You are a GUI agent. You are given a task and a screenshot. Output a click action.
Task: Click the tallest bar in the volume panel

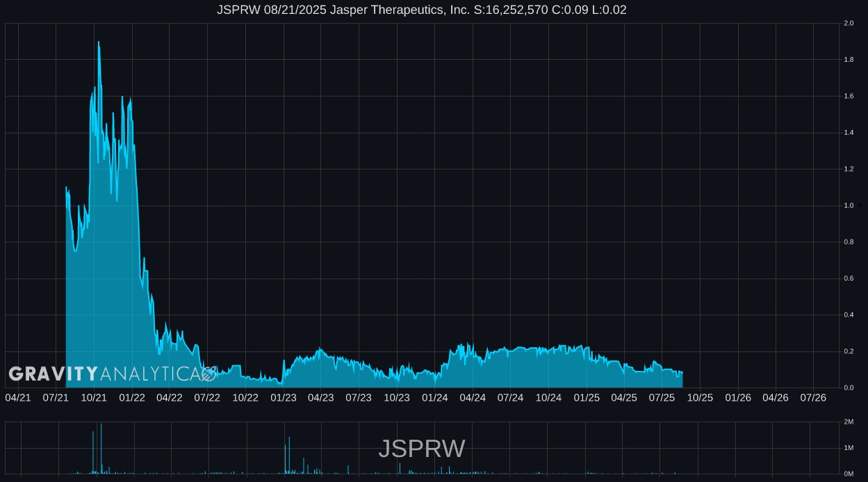pos(101,449)
